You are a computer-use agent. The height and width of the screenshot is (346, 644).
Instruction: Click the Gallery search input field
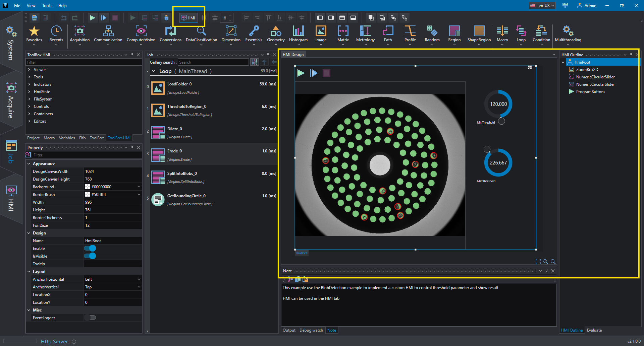tap(213, 62)
